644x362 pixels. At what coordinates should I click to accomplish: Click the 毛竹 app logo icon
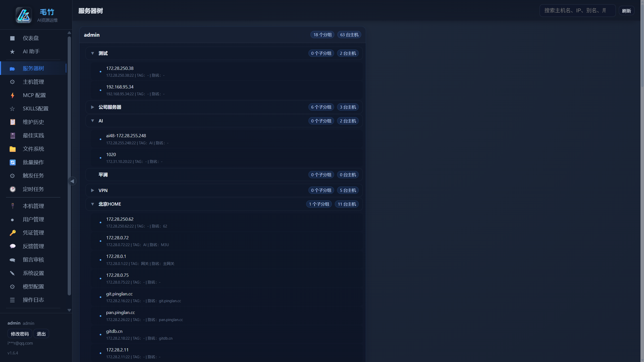[24, 15]
